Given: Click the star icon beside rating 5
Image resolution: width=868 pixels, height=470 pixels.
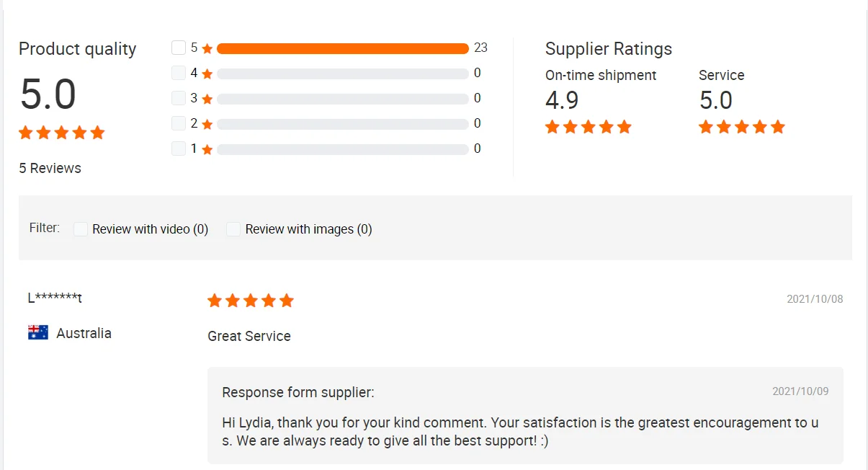Looking at the screenshot, I should (x=207, y=49).
